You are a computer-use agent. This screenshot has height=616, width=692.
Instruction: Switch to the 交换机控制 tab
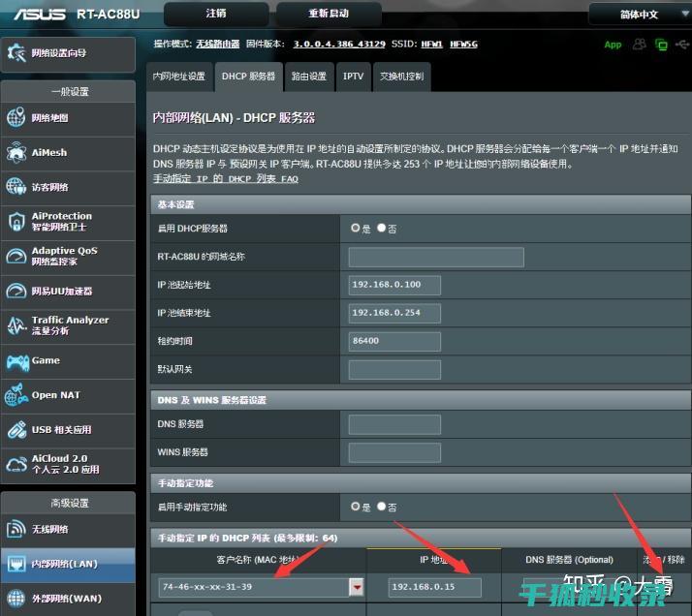click(401, 77)
